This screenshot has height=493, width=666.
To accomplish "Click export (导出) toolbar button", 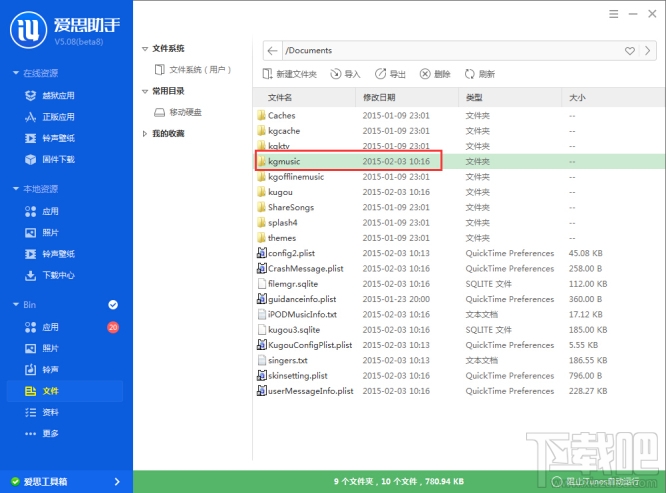I will (390, 74).
